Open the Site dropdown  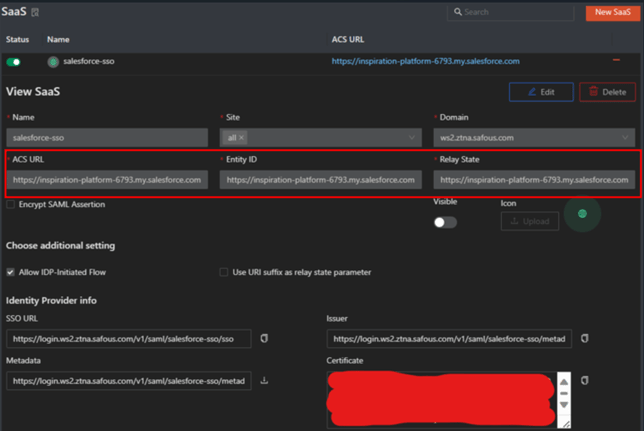pos(412,137)
